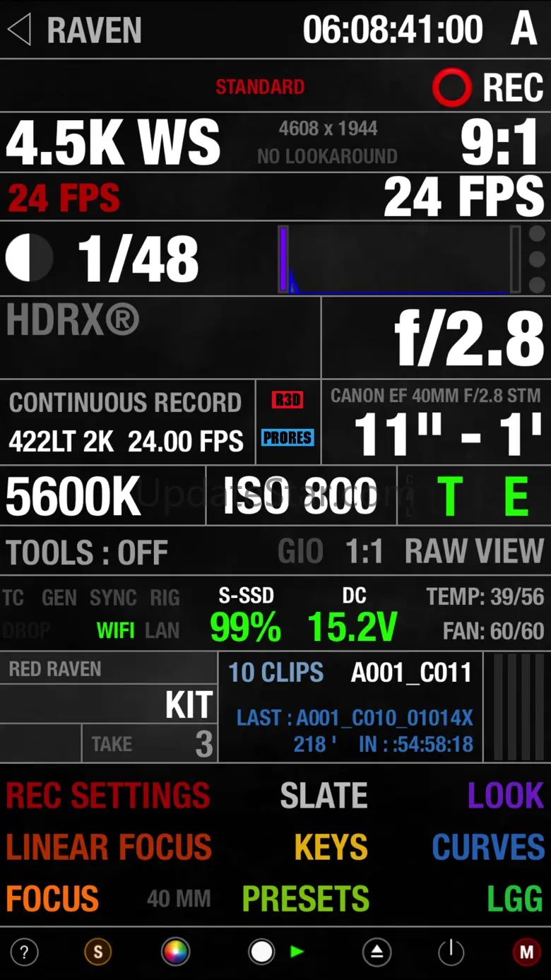
Task: Toggle the green T calibration indicator
Action: point(451,497)
